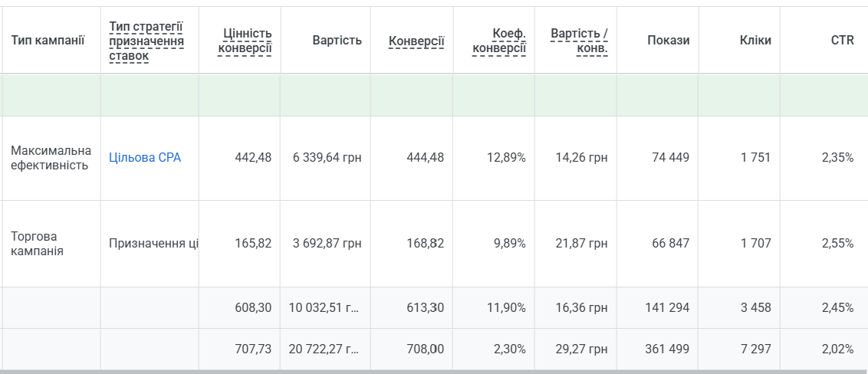The height and width of the screenshot is (374, 868).
Task: Click the truncated 10 032,51 total cost cell
Action: click(x=324, y=307)
